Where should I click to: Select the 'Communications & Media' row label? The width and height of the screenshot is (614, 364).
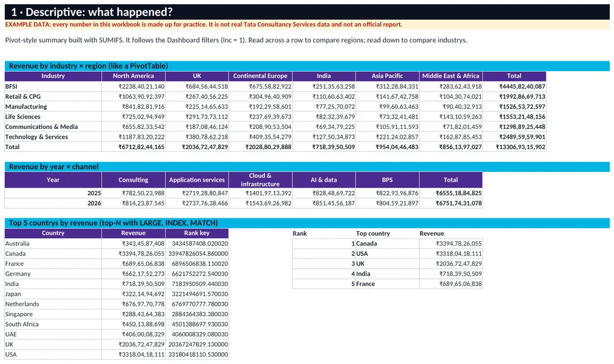[53, 127]
